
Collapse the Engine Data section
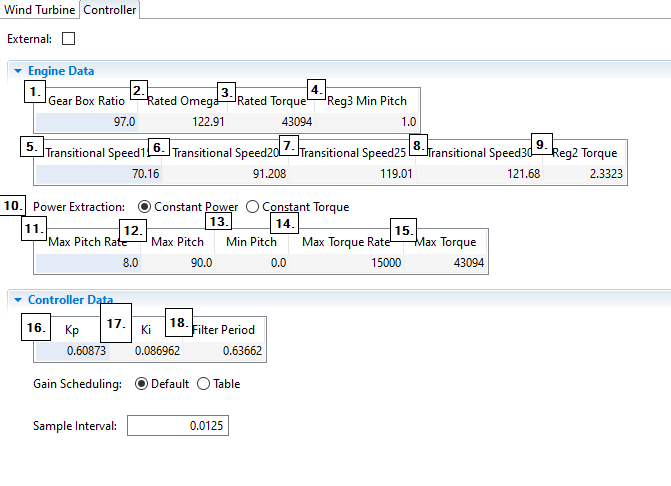[18, 71]
